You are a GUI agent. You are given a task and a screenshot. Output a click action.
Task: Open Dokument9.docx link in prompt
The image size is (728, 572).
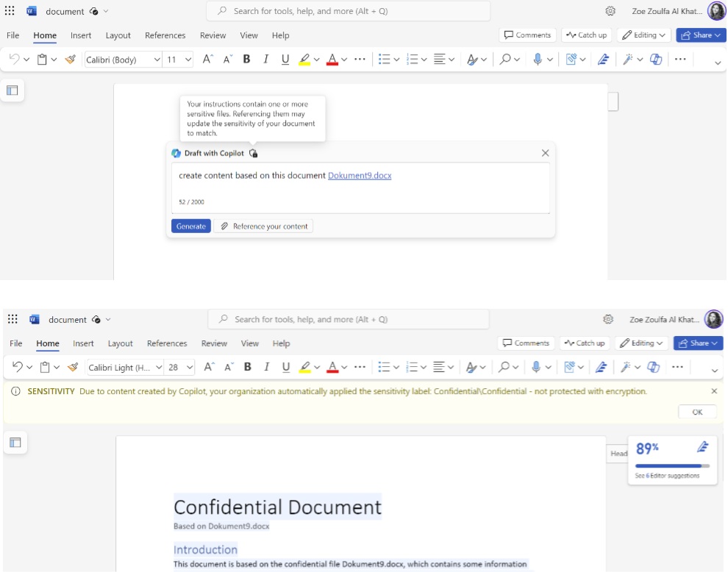tap(360, 176)
